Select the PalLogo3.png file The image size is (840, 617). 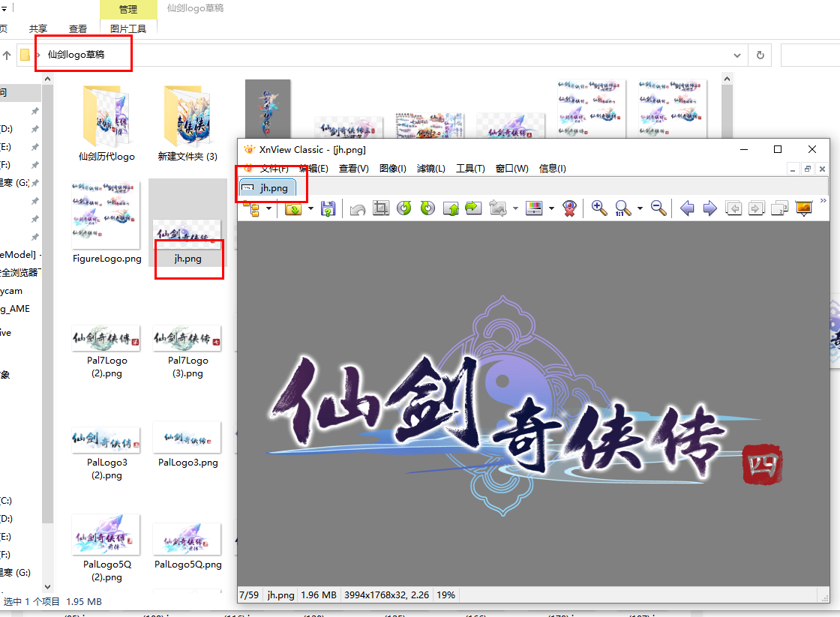[187, 445]
